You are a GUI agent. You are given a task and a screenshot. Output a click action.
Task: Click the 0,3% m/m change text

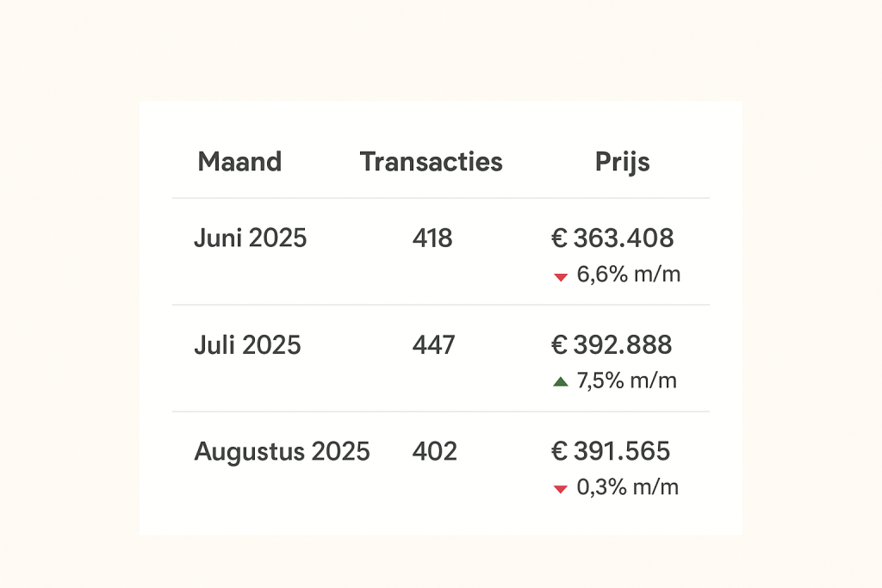tap(628, 487)
